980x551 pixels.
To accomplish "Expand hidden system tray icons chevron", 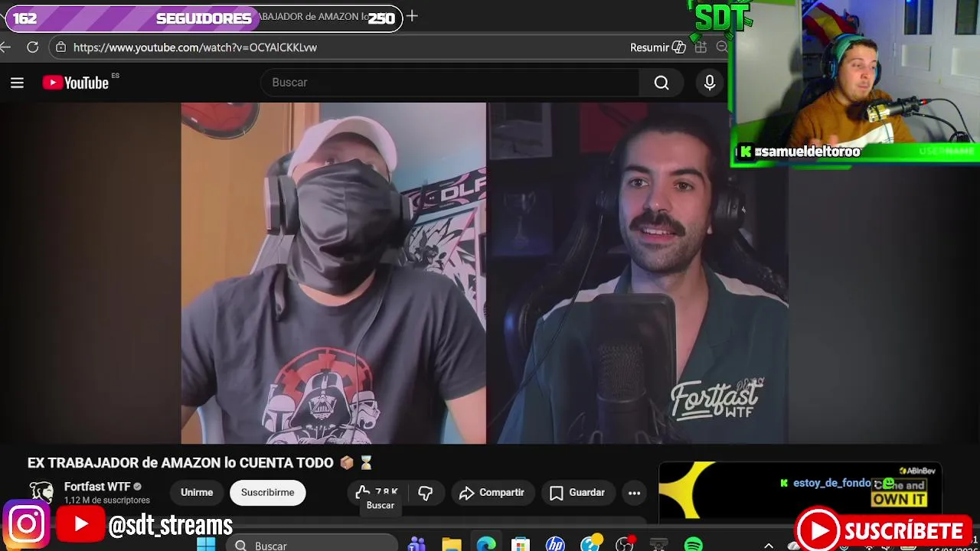I will coord(769,545).
